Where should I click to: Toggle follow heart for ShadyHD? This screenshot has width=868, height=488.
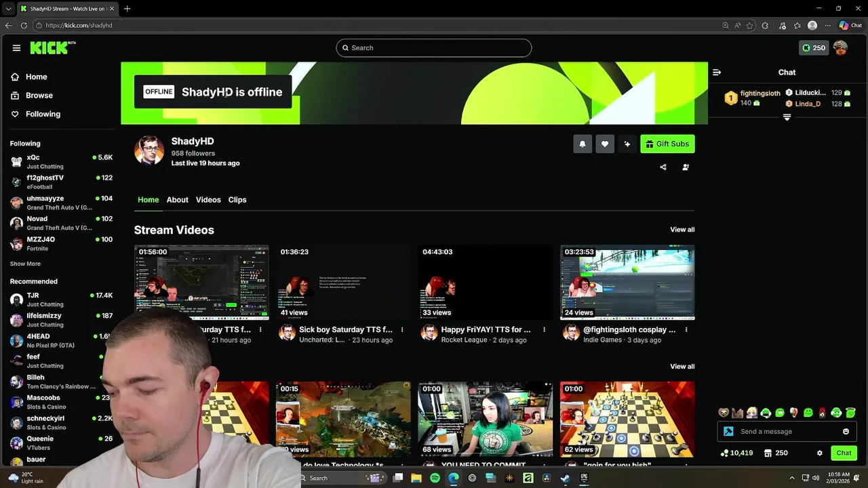[x=605, y=144]
